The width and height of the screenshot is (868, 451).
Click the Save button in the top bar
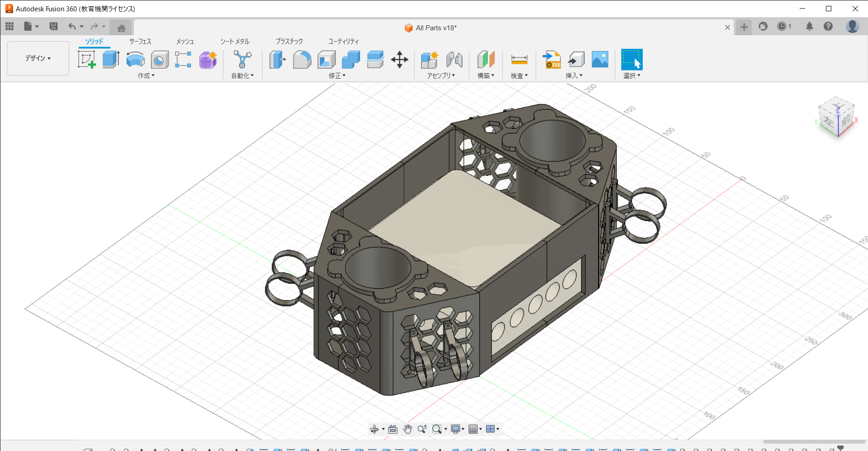tap(53, 27)
